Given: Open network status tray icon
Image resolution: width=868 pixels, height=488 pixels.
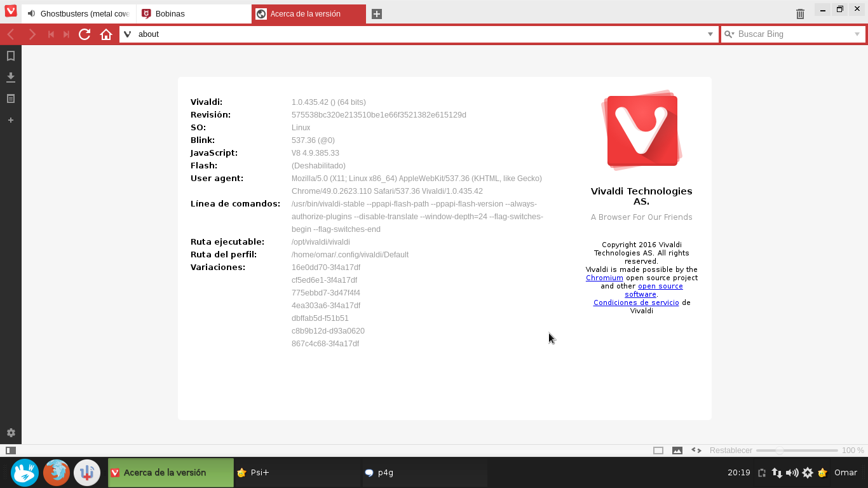Looking at the screenshot, I should pyautogui.click(x=776, y=473).
